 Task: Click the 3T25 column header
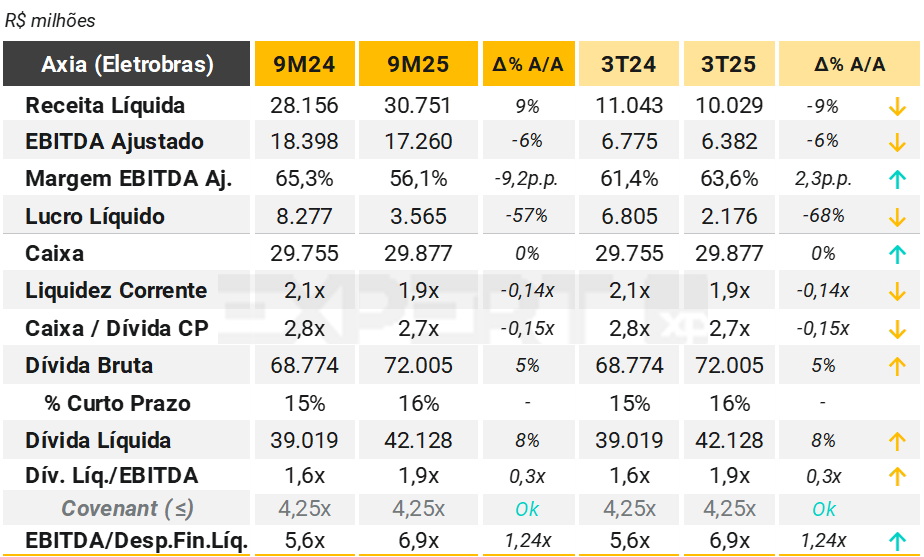(728, 65)
